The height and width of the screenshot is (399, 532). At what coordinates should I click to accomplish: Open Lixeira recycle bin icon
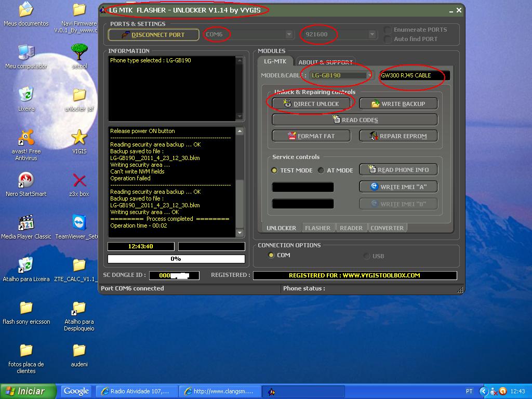26,99
